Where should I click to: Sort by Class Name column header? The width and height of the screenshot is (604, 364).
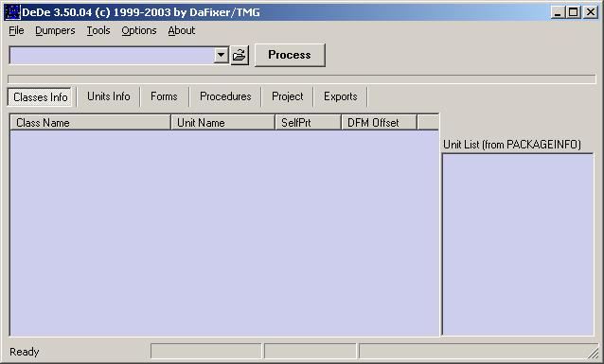(x=90, y=123)
